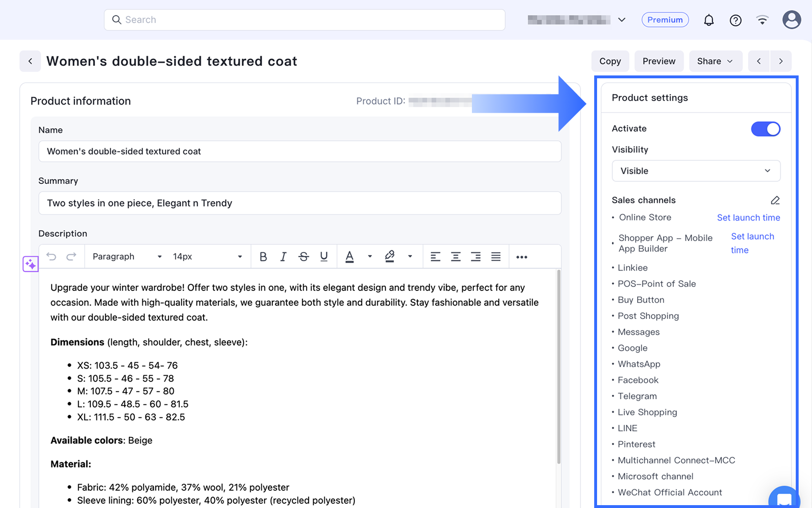Click the Messages channel
The height and width of the screenshot is (508, 812).
[639, 332]
